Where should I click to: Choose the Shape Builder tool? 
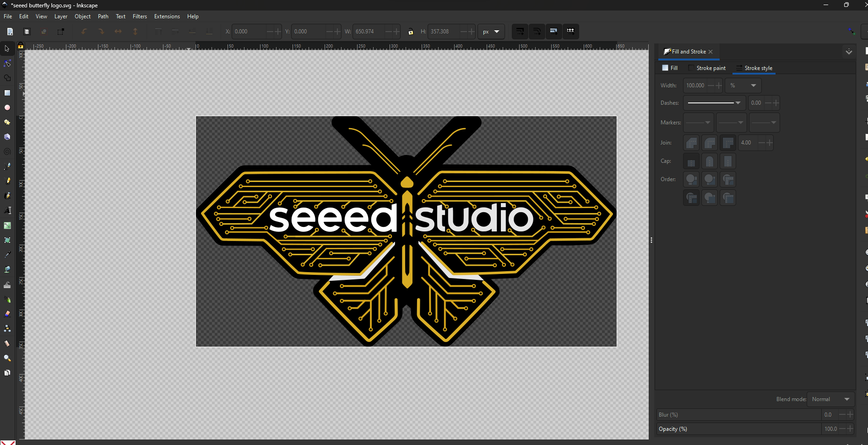coord(7,78)
